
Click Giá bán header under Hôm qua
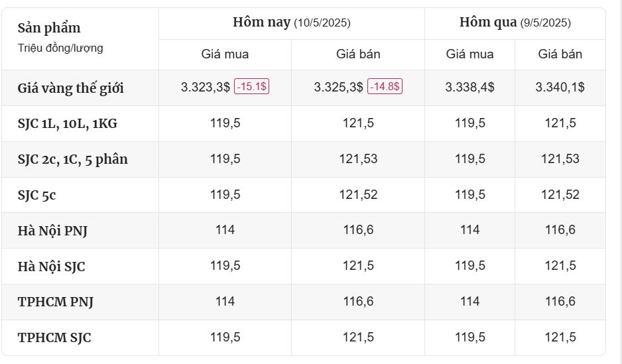pos(560,54)
